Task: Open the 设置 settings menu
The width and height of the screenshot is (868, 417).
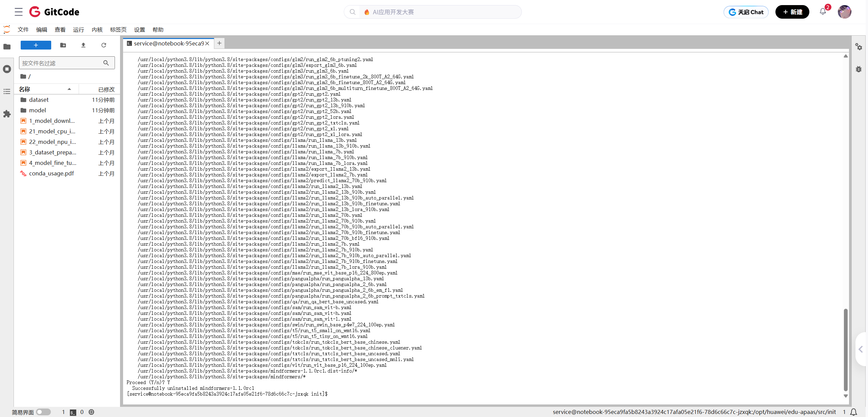Action: pos(139,30)
